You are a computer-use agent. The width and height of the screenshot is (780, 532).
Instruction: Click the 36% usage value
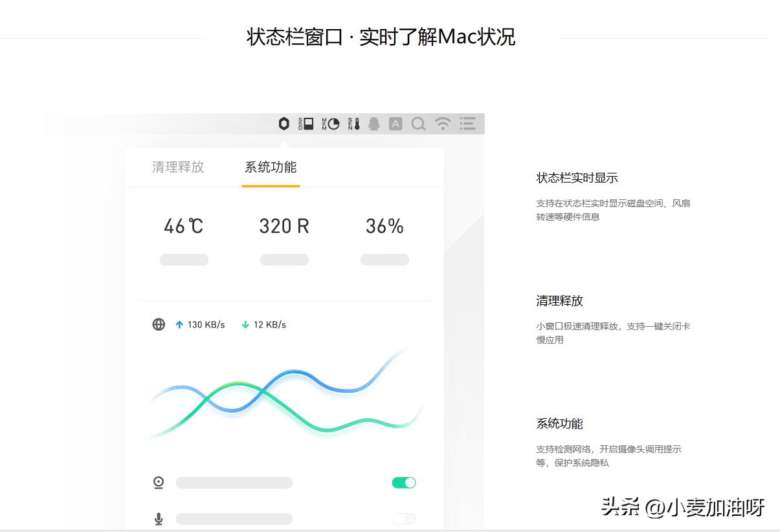(x=384, y=227)
